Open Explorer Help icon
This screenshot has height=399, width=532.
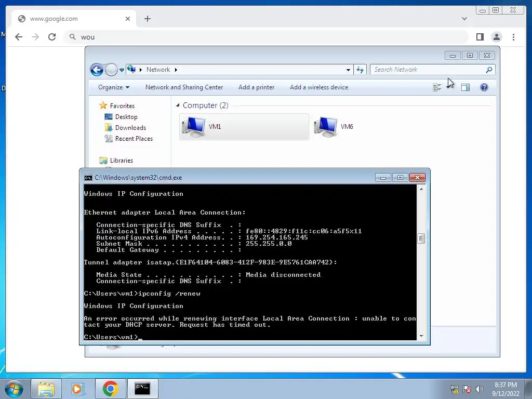pyautogui.click(x=484, y=87)
